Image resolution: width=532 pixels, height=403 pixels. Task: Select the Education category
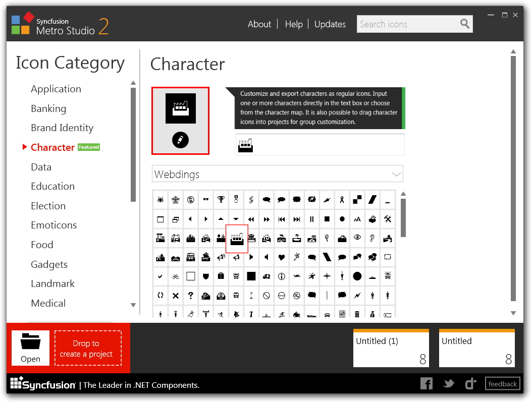pyautogui.click(x=52, y=187)
